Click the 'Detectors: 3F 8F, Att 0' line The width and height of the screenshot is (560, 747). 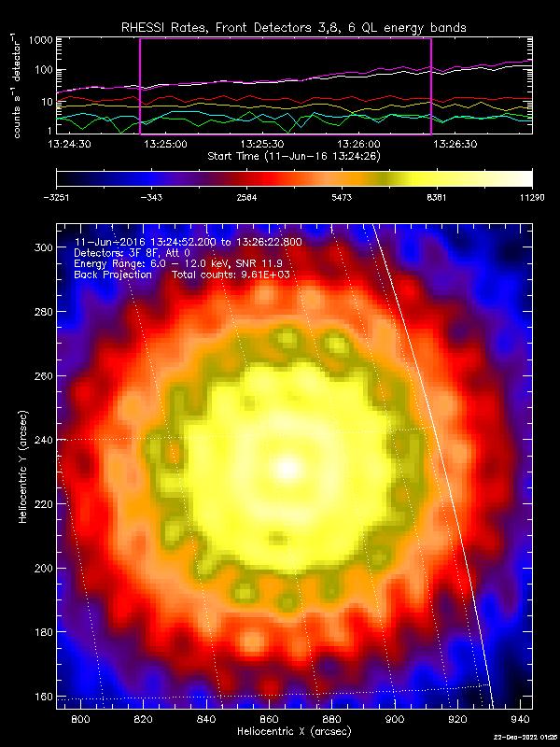point(132,253)
